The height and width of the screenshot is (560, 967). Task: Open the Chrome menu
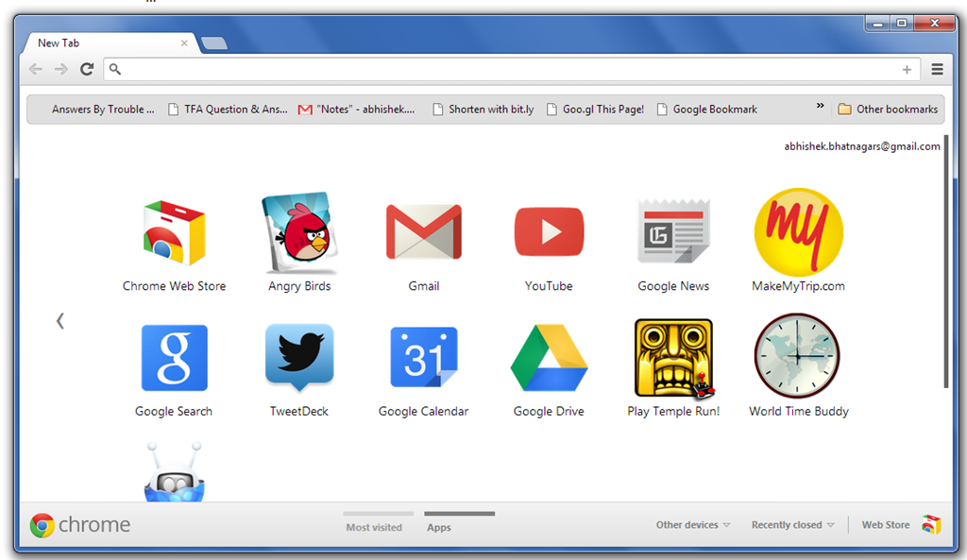[937, 69]
